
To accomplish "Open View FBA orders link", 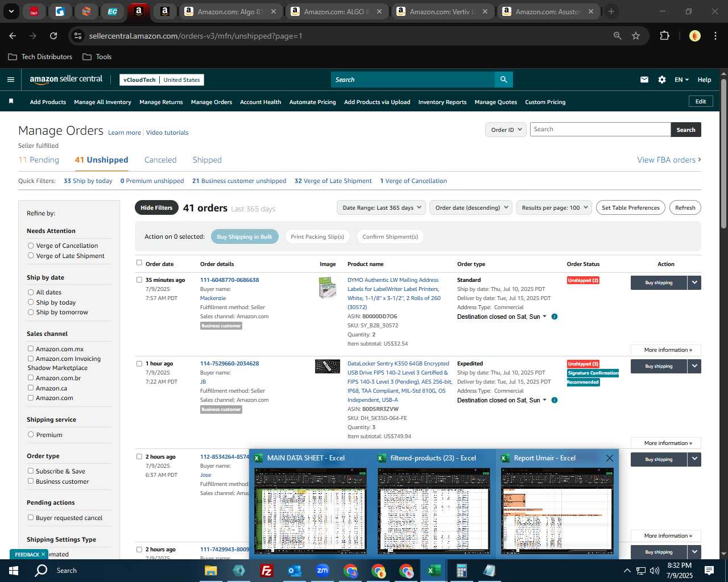I will [x=669, y=160].
